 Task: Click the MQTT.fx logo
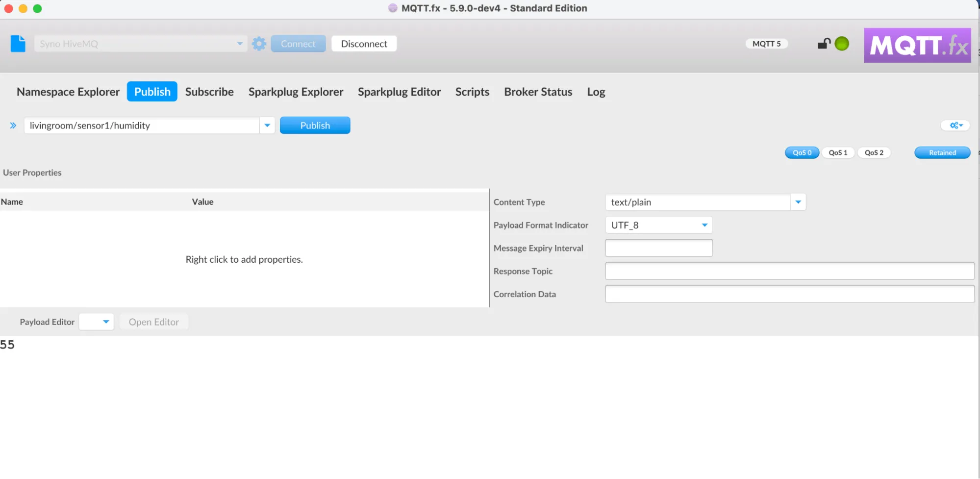(x=917, y=45)
